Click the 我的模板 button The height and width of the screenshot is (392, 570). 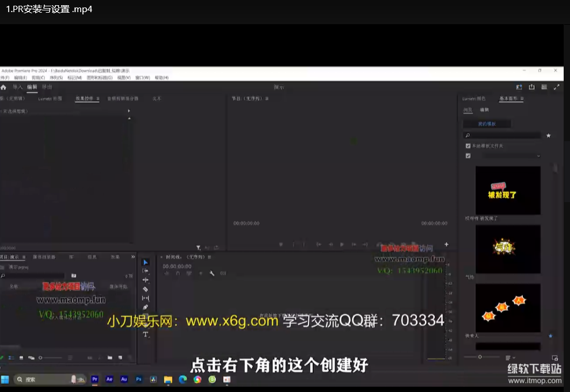click(x=487, y=124)
